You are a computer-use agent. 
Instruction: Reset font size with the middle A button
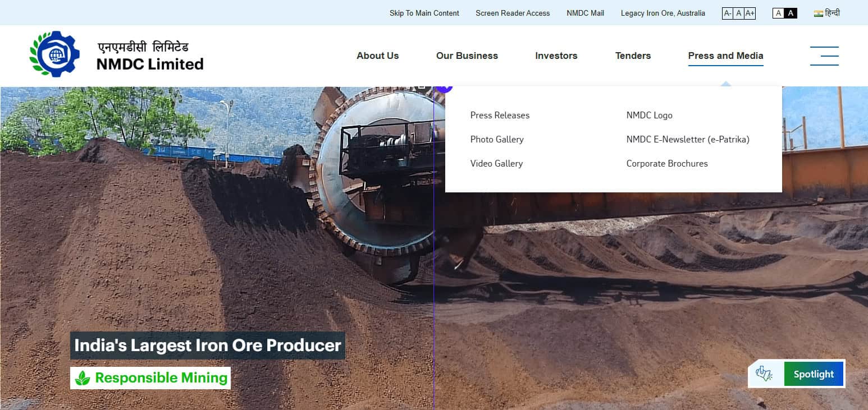(739, 13)
